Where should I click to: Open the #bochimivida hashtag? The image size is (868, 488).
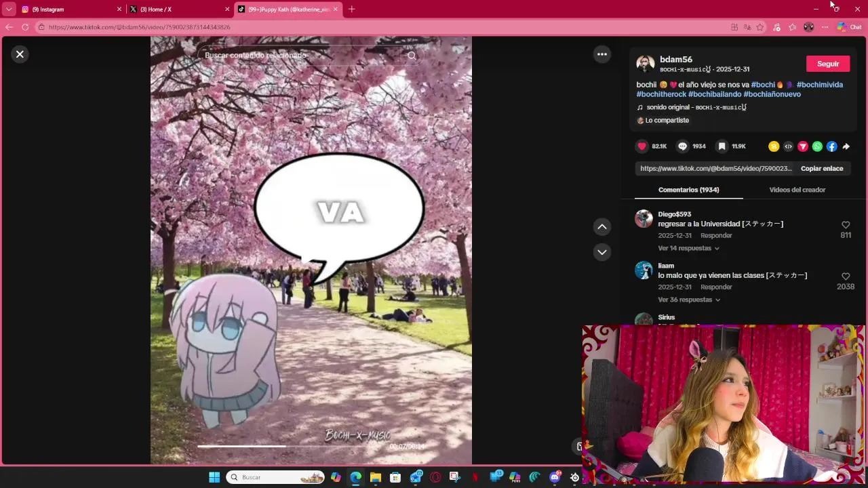(820, 85)
